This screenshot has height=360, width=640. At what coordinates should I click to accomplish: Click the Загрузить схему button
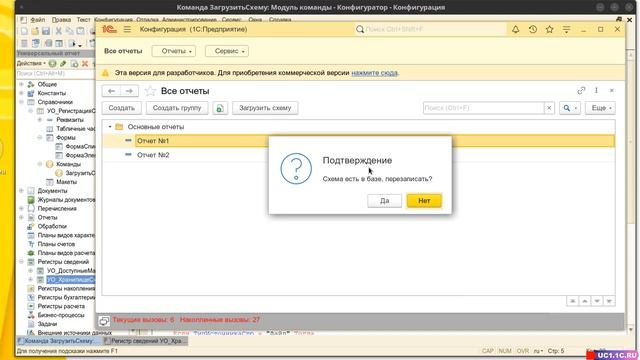(x=265, y=108)
